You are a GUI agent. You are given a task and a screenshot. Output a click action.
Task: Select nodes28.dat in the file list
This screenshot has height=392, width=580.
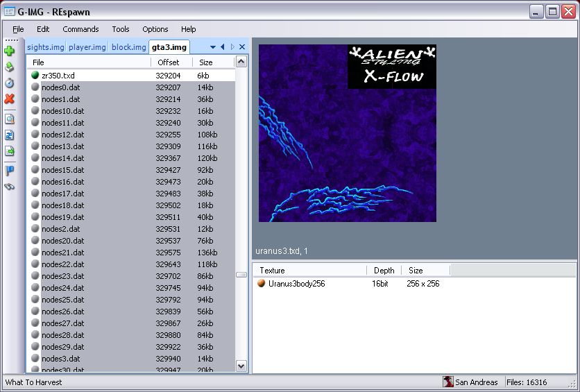131,335
